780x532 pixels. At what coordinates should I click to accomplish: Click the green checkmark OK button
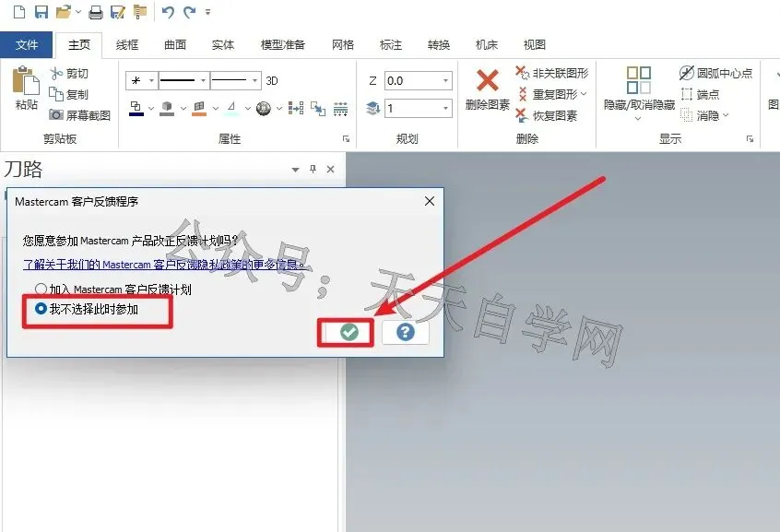tap(349, 332)
